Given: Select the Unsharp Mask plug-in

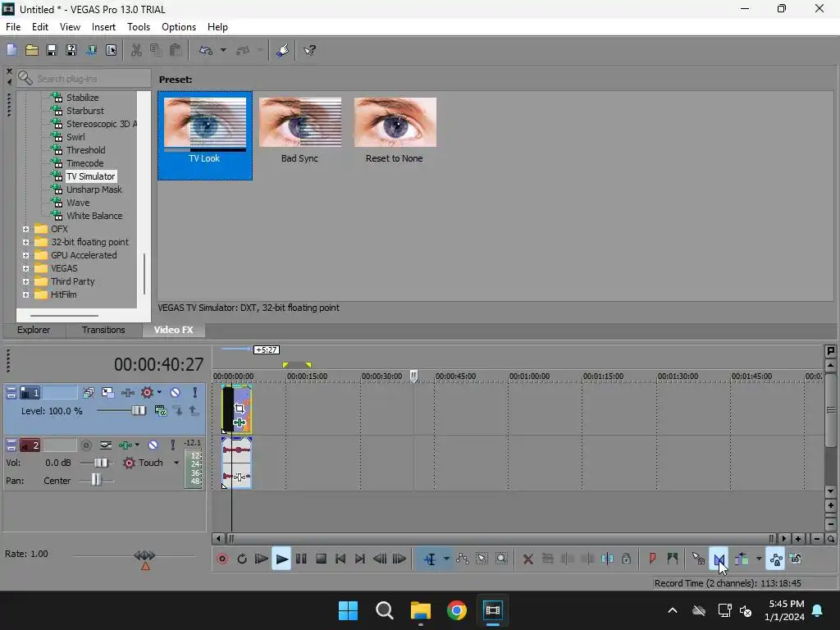Looking at the screenshot, I should (x=94, y=189).
